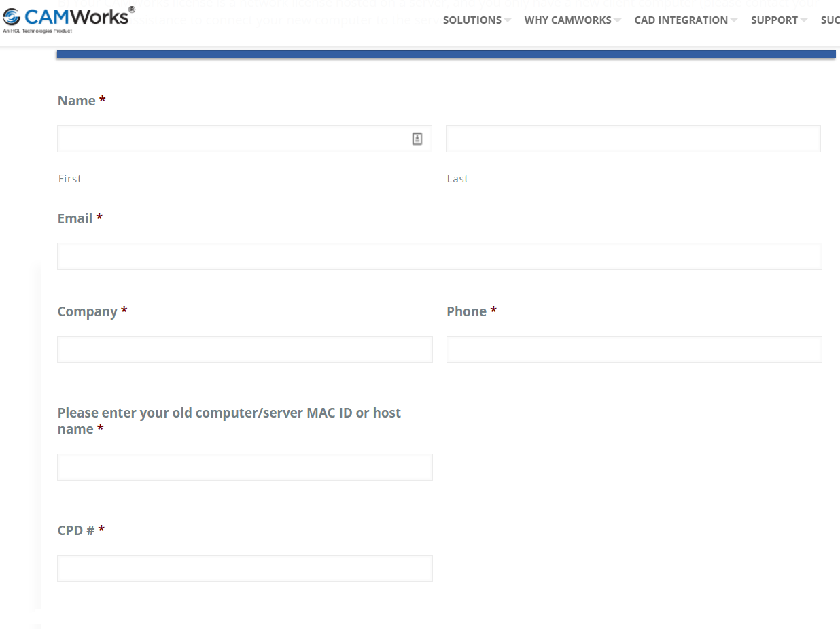Select the Company input field
The image size is (840, 629).
(245, 350)
